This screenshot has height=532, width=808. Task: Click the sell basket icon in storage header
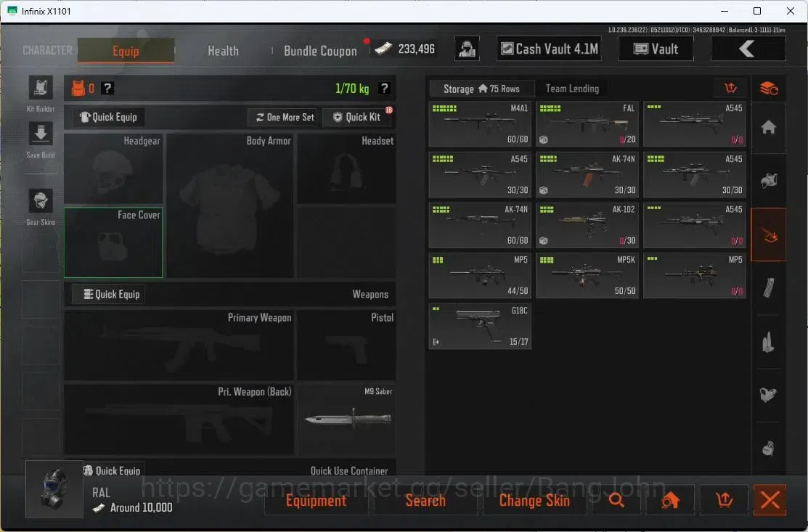click(x=730, y=89)
